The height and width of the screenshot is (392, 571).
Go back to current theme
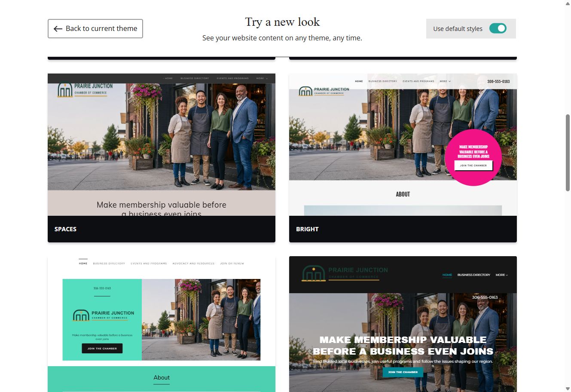95,28
